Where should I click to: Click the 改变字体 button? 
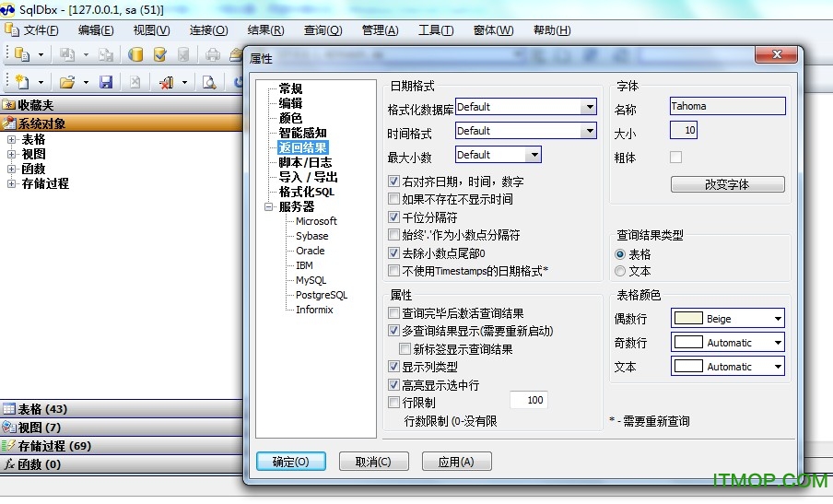(x=727, y=184)
